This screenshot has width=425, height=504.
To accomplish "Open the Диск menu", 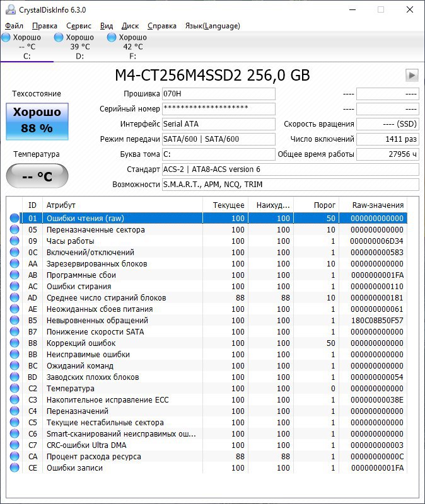I will (x=130, y=26).
